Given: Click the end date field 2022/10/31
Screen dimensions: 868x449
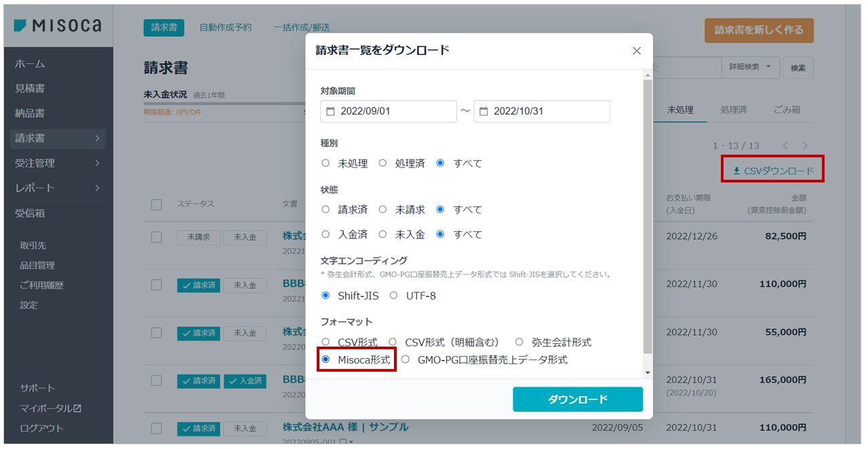Looking at the screenshot, I should click(542, 111).
